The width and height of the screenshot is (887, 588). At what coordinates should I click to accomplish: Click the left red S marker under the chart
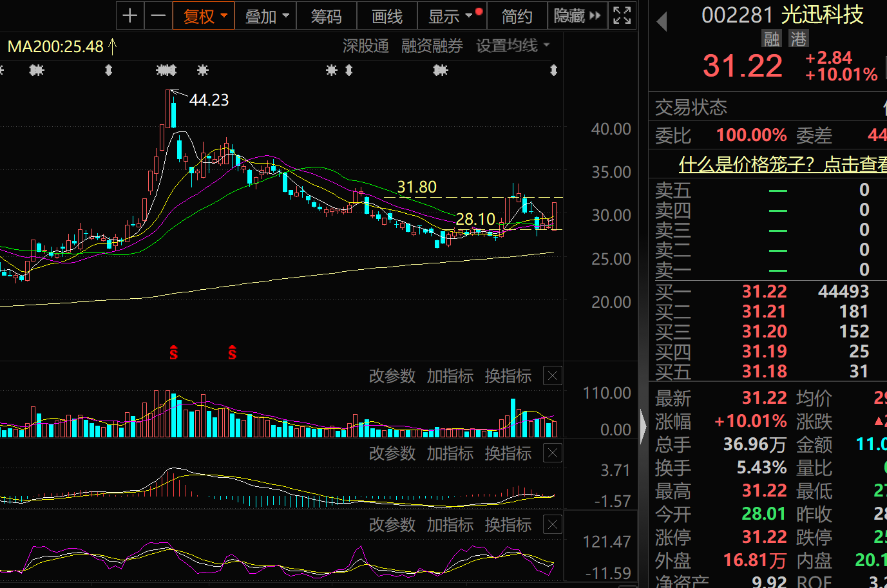pyautogui.click(x=173, y=352)
